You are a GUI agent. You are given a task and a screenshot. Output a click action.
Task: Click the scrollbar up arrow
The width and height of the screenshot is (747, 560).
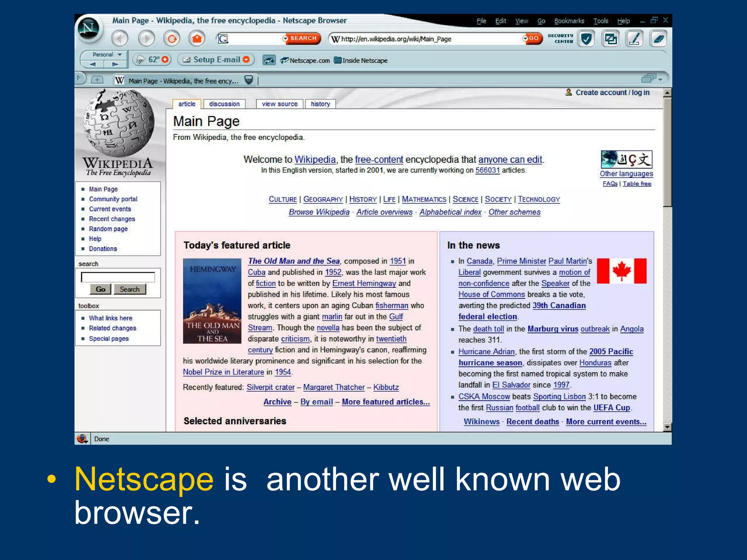667,93
